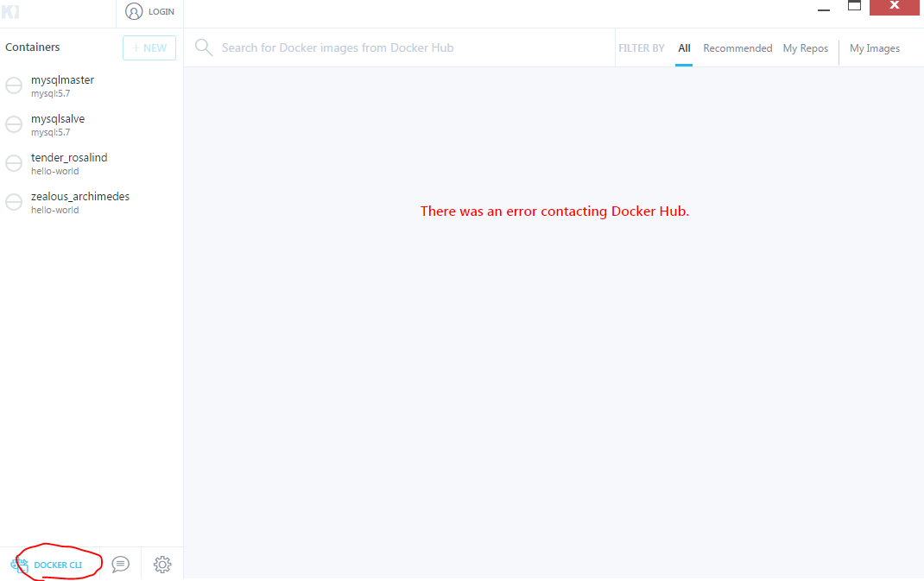
Task: Select the Recommended filter tab
Action: point(737,48)
